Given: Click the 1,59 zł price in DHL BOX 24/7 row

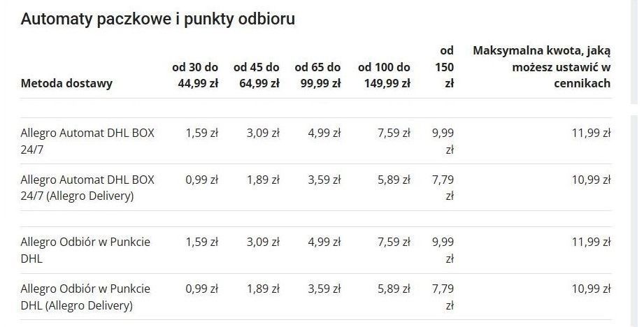Looking at the screenshot, I should click(x=201, y=133).
